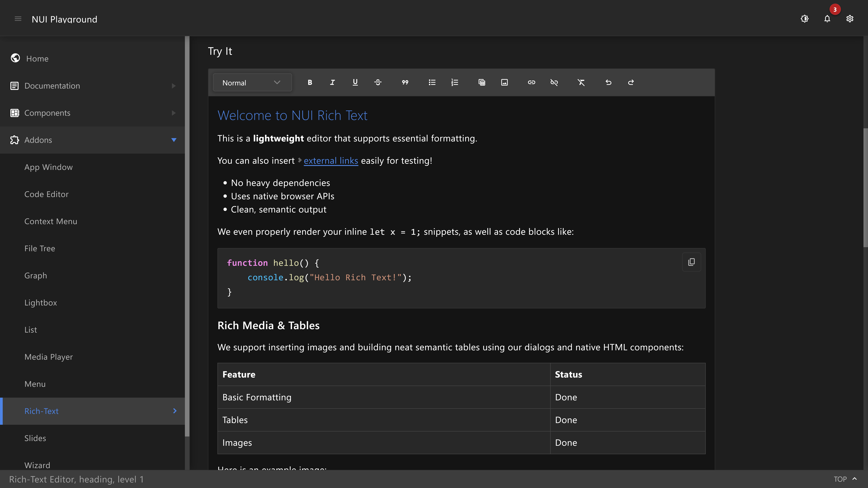Expand the Documentation section
Screen dimensions: 868x488
92,86
